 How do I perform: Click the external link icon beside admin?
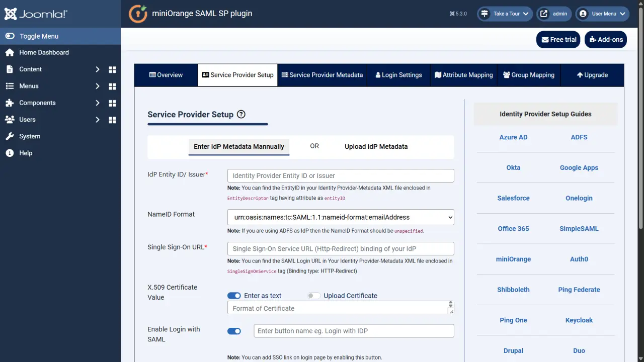tap(544, 14)
